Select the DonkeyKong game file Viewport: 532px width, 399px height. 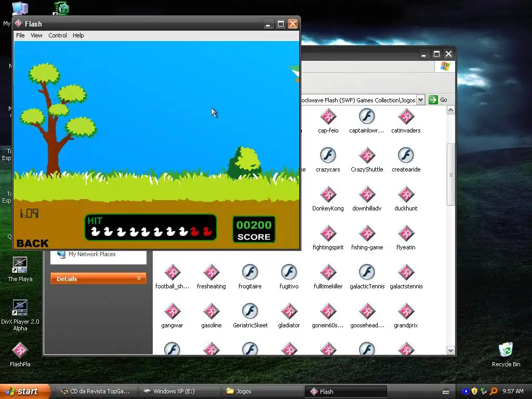(328, 194)
